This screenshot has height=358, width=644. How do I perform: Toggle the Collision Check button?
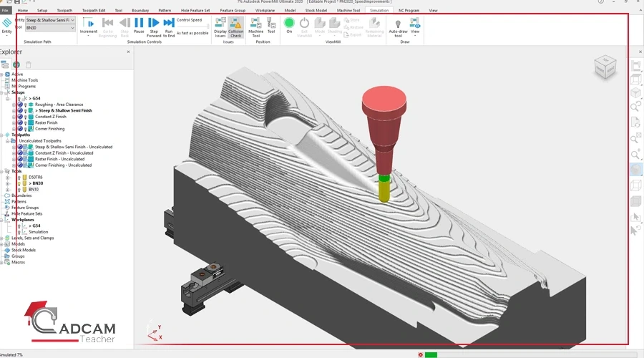click(x=235, y=27)
